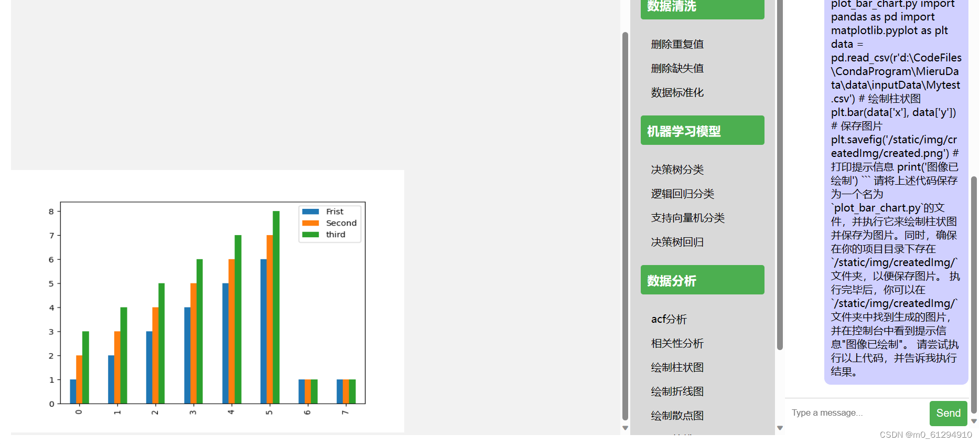This screenshot has width=980, height=444.
Task: Choose 数据标准化 option
Action: [677, 93]
